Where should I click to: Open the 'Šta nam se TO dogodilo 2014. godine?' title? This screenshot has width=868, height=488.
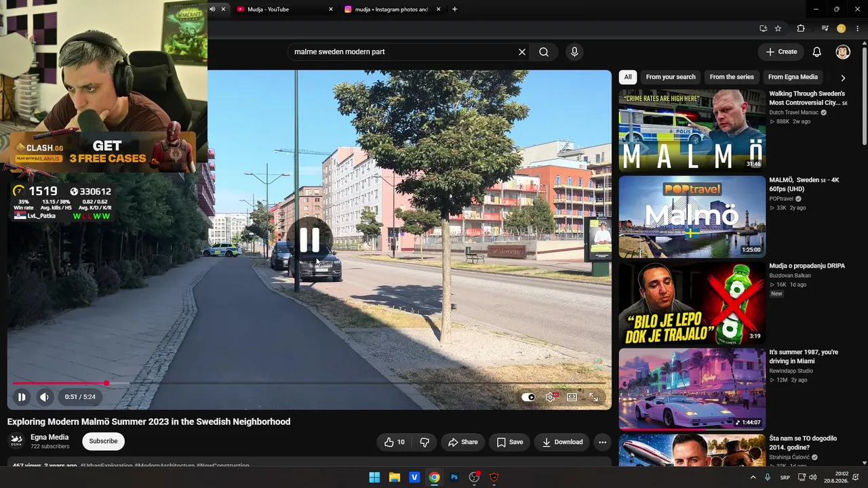tap(803, 443)
